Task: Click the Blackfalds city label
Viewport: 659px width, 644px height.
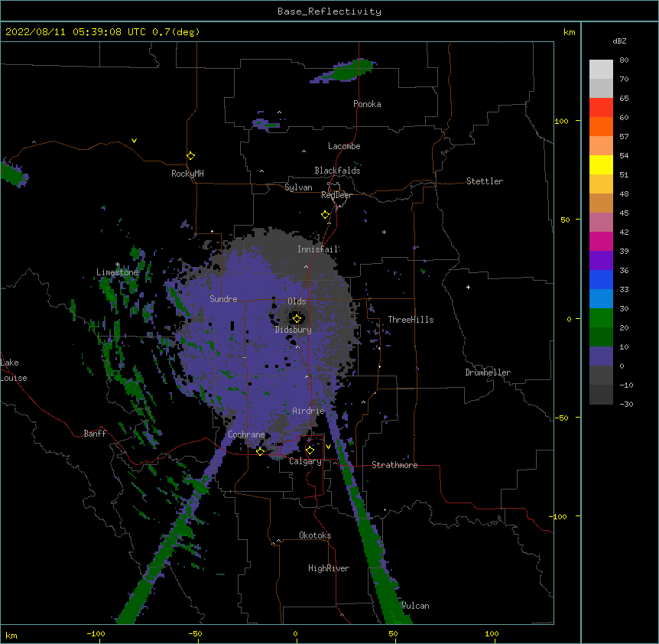Action: tap(337, 171)
